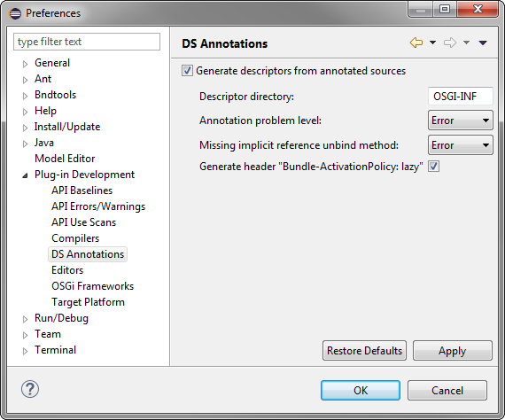Image resolution: width=505 pixels, height=420 pixels.
Task: Click the back navigation arrow icon
Action: point(416,43)
